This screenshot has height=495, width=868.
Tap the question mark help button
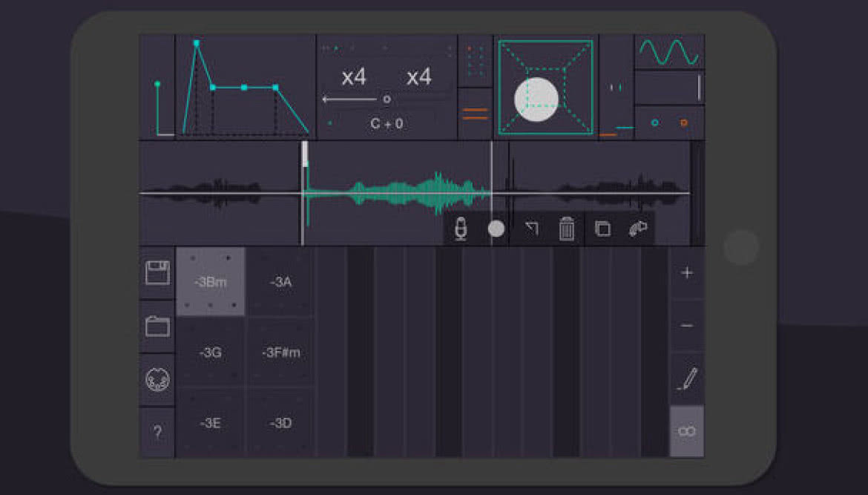coord(157,432)
